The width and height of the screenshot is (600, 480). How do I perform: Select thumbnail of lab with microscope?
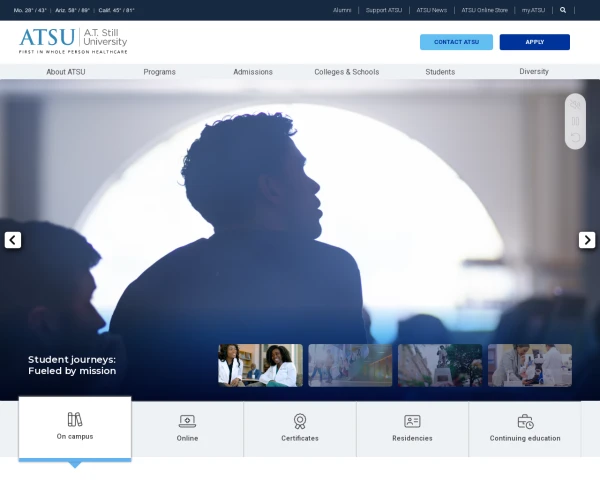[x=530, y=365]
